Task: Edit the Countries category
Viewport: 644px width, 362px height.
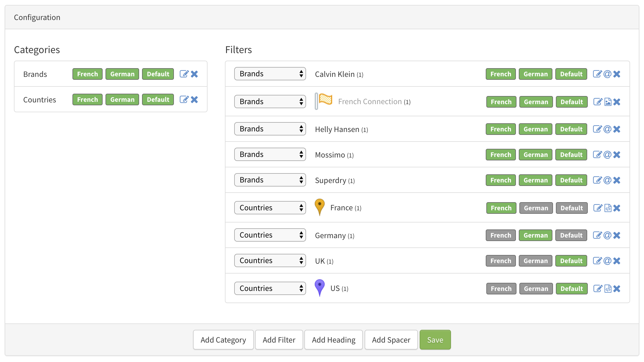Action: [184, 99]
